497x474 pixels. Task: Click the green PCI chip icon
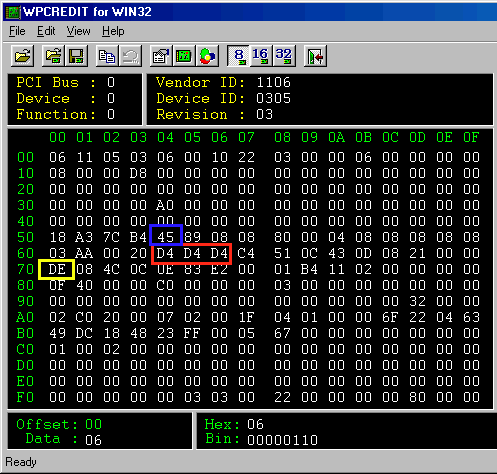tap(184, 56)
